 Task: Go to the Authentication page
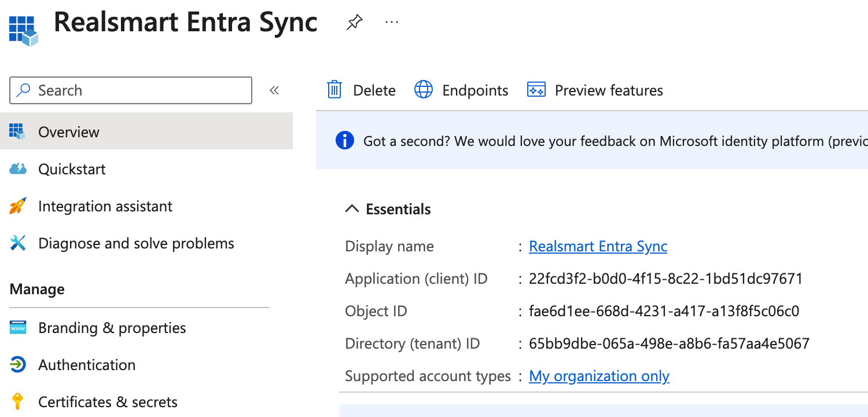87,365
